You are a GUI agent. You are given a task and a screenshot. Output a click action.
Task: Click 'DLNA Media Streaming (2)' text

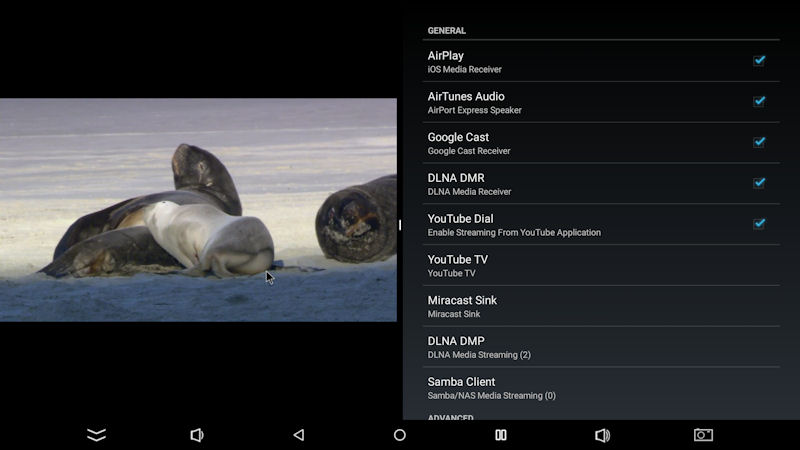479,355
